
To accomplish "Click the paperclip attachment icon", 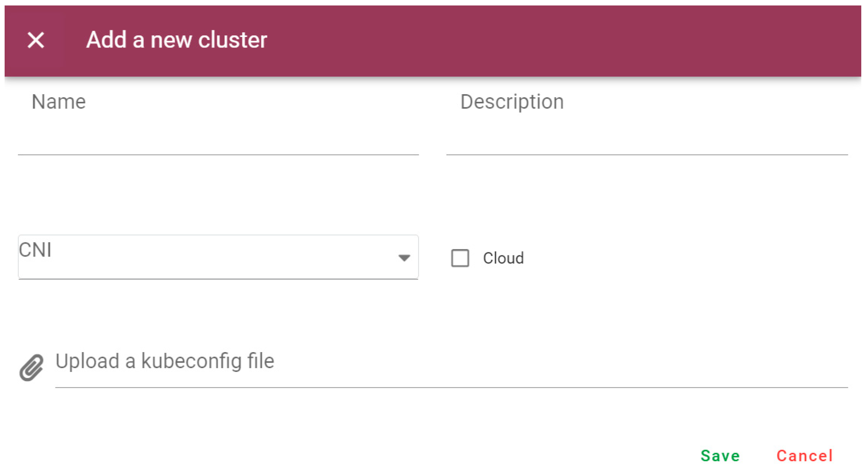I will pos(32,367).
